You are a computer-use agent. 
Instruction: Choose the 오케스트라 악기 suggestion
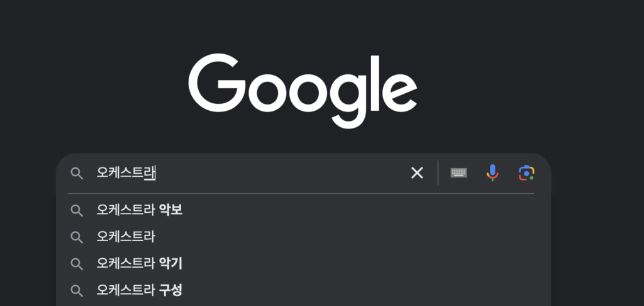(x=304, y=264)
